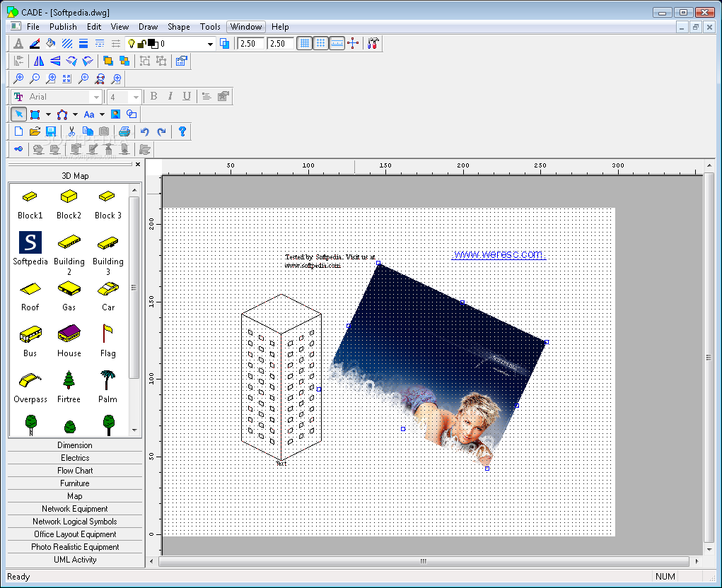This screenshot has height=588, width=722.
Task: Choose the fill color bucket tool
Action: coord(51,44)
